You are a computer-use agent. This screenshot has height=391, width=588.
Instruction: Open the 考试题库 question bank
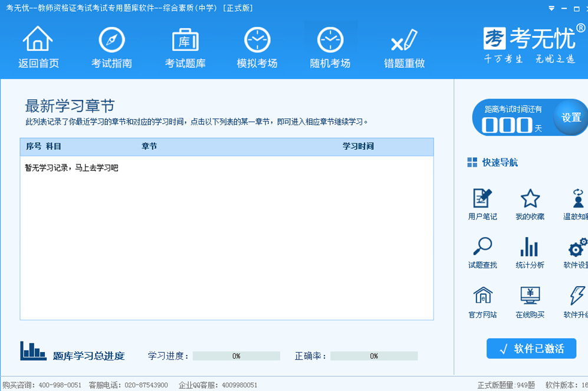[x=185, y=40]
